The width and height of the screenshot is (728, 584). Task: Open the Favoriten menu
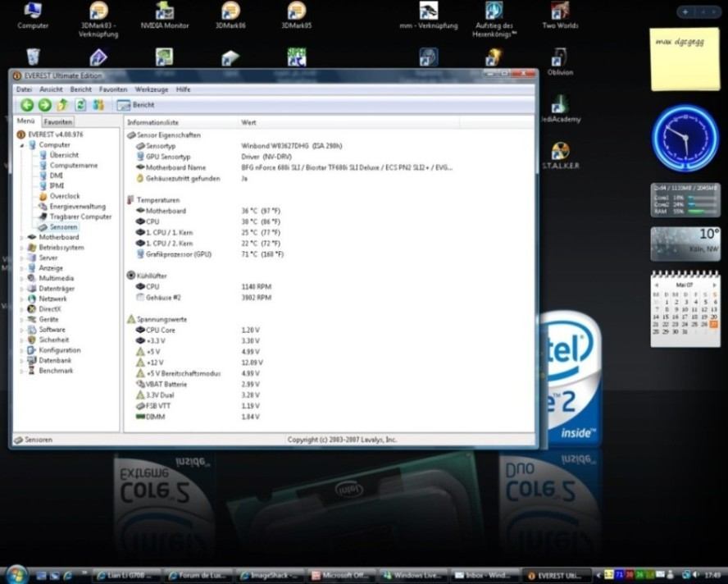pos(113,89)
